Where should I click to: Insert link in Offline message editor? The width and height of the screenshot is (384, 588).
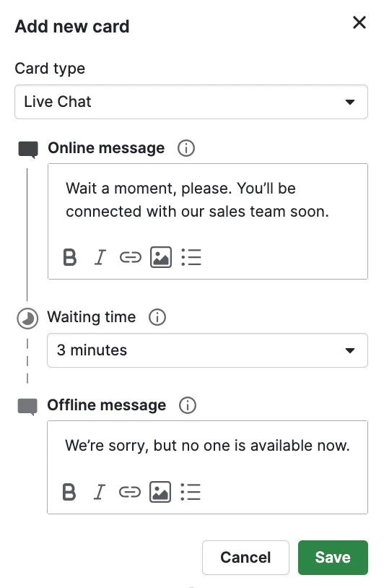click(130, 492)
